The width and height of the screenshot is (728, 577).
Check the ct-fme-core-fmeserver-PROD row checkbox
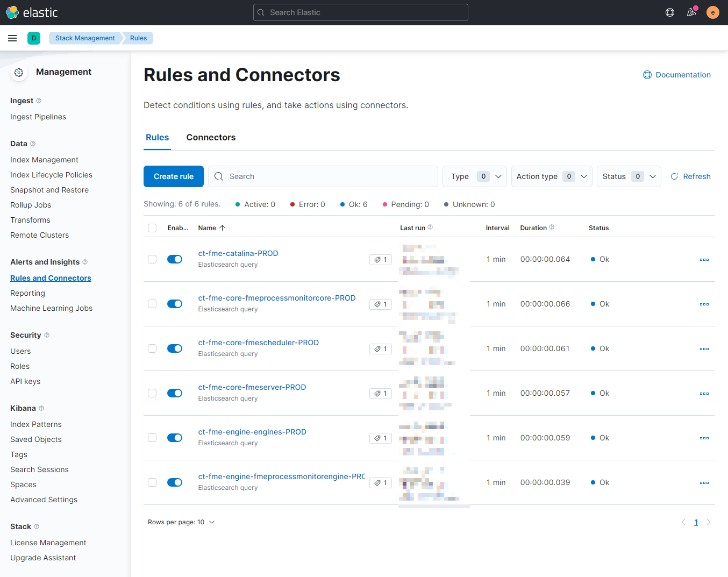point(152,393)
